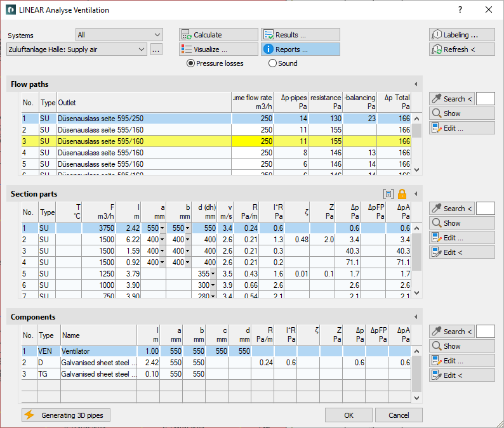Select flow path row 1 Düsenauslass 595/250
The width and height of the screenshot is (504, 428).
pyautogui.click(x=216, y=119)
